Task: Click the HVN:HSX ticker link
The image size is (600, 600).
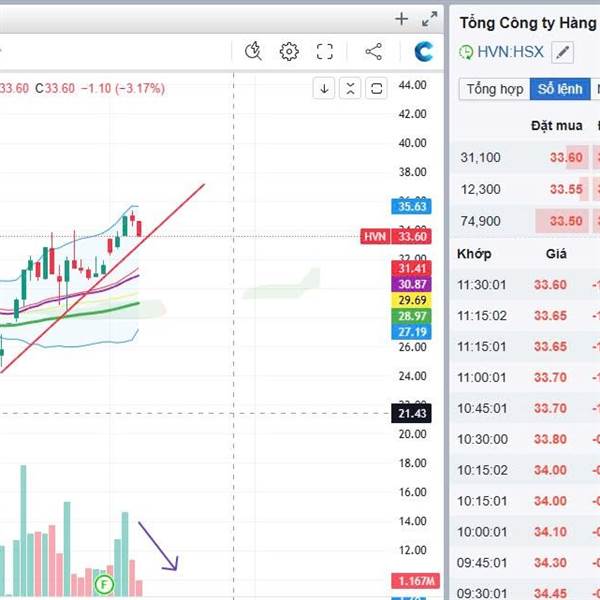Action: tap(510, 52)
